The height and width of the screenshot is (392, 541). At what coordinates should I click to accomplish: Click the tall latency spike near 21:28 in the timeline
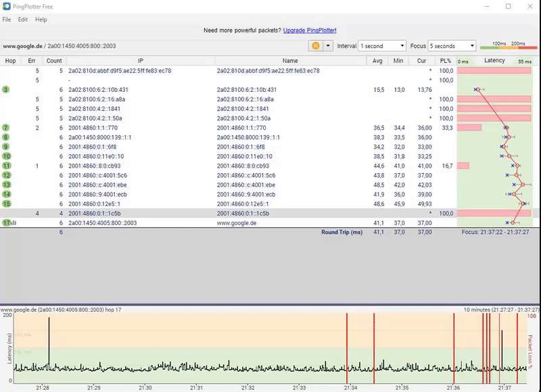(x=49, y=338)
